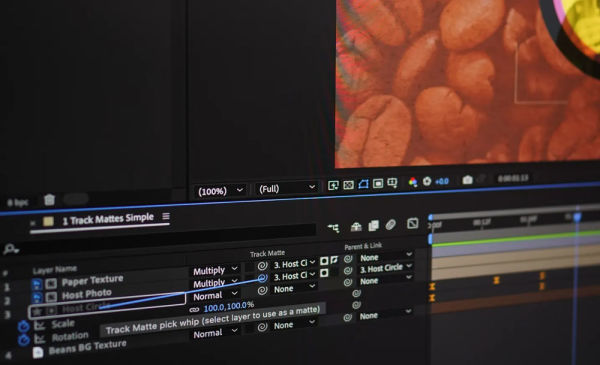The image size is (600, 365).
Task: Open the Graph Editor icon
Action: [x=412, y=223]
